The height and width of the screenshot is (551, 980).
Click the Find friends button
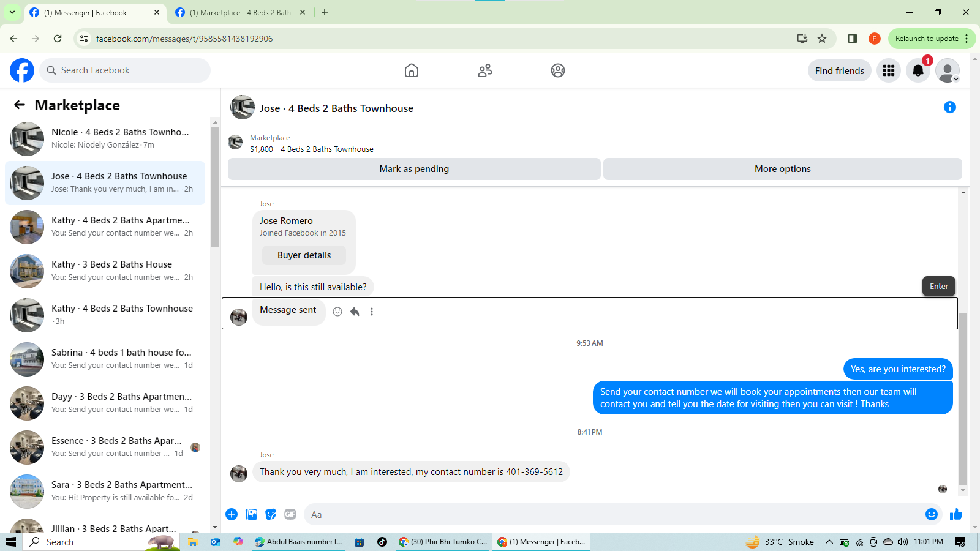(840, 70)
